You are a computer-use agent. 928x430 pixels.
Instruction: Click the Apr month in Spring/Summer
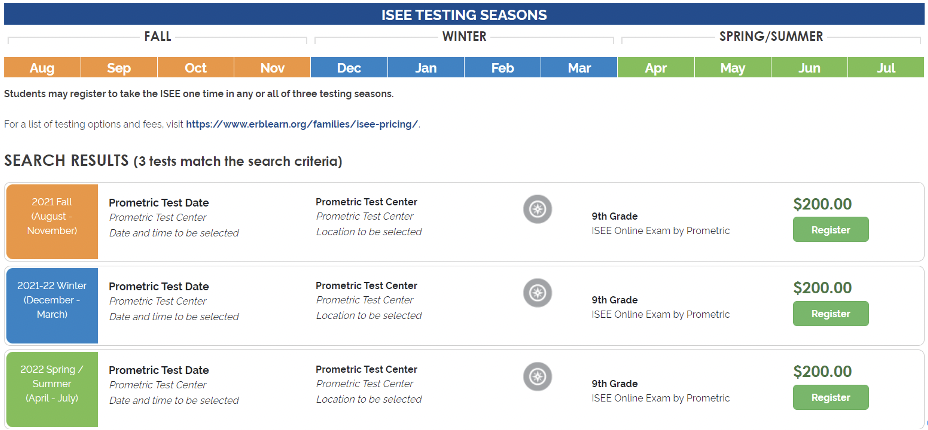click(656, 68)
